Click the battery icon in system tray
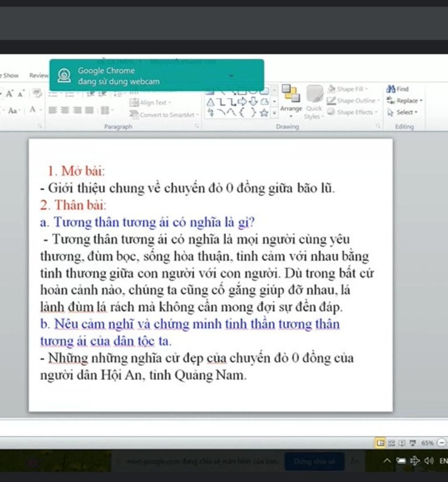 coord(401,461)
